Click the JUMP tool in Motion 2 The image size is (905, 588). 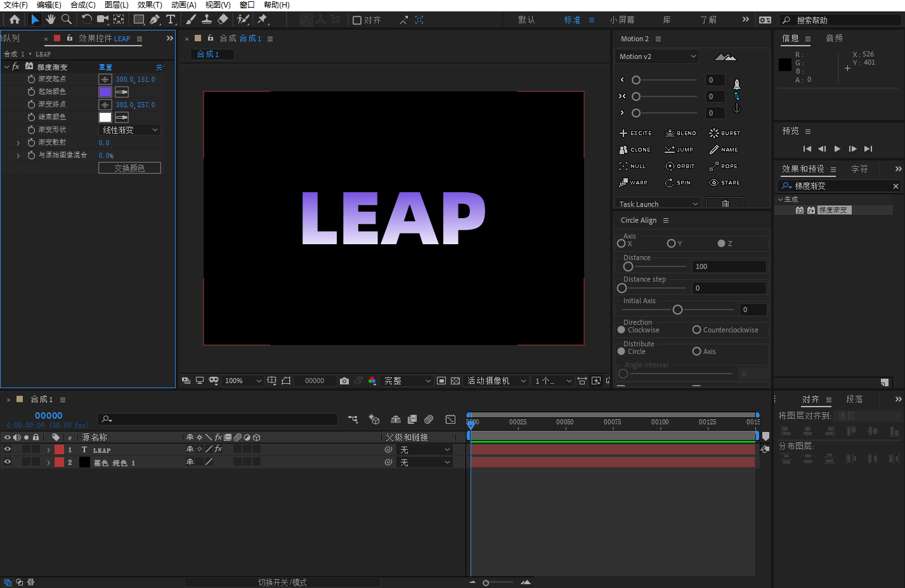click(679, 150)
